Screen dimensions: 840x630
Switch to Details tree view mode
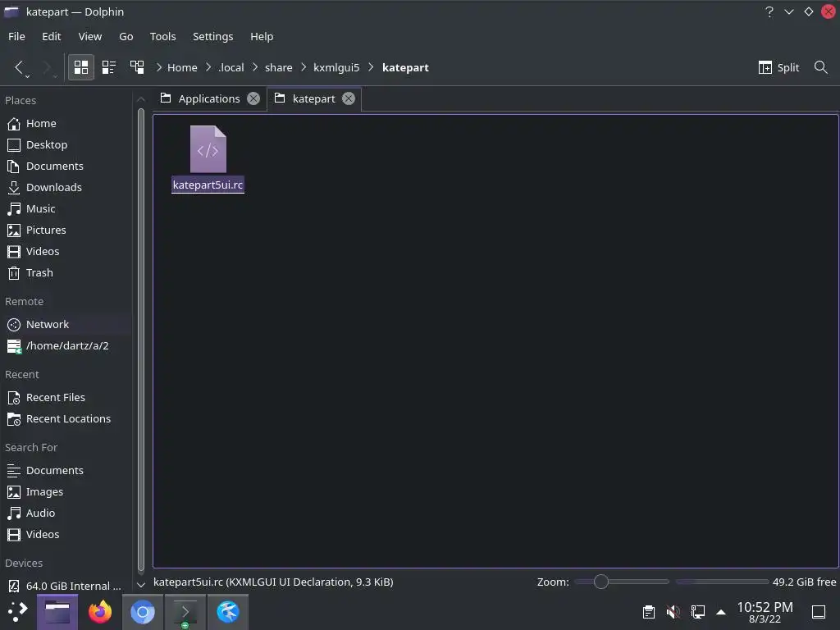(137, 67)
